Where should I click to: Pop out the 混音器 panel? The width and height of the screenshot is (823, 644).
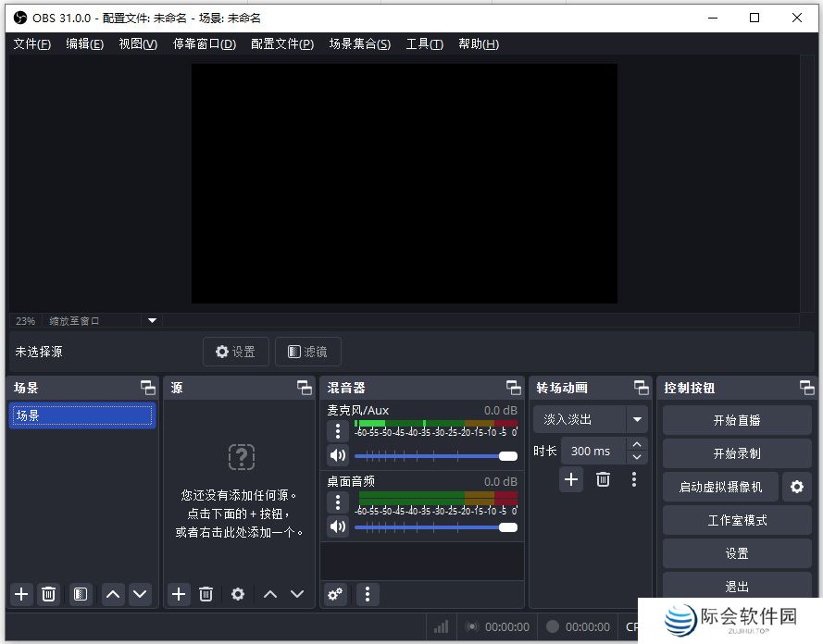514,388
